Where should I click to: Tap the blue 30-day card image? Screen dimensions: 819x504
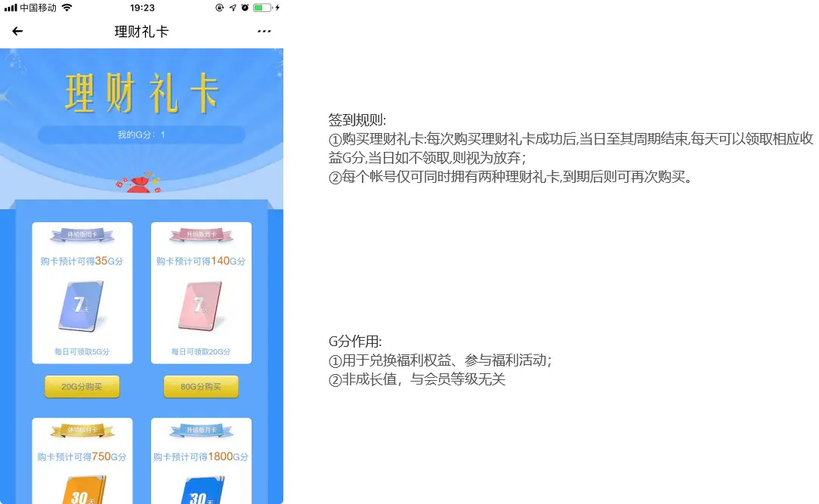point(202,490)
